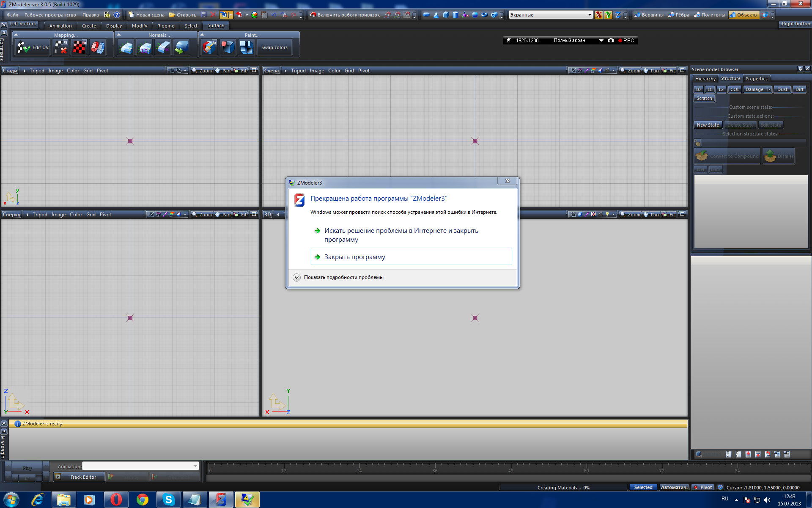Image resolution: width=812 pixels, height=508 pixels.
Task: Expand Показать подробности проблемы details
Action: point(297,277)
